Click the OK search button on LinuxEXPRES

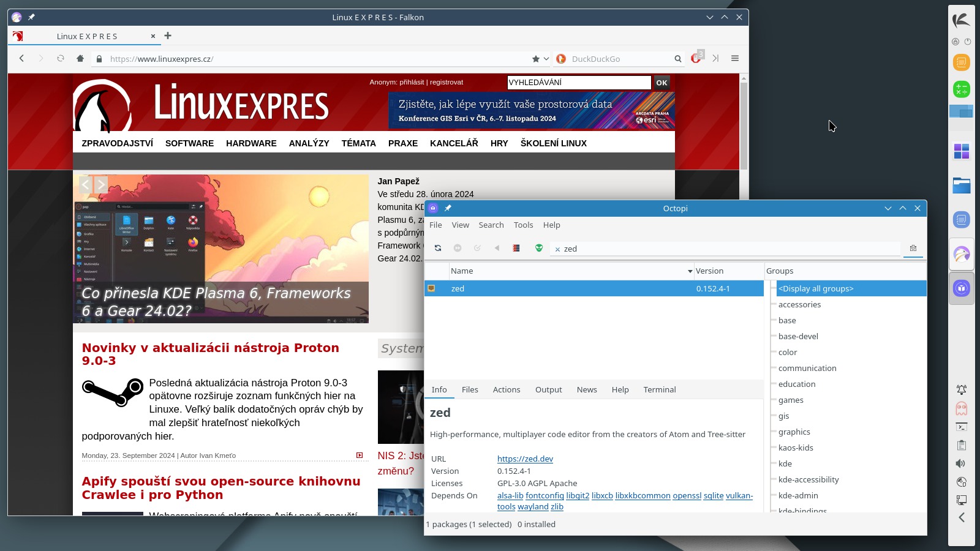[661, 83]
